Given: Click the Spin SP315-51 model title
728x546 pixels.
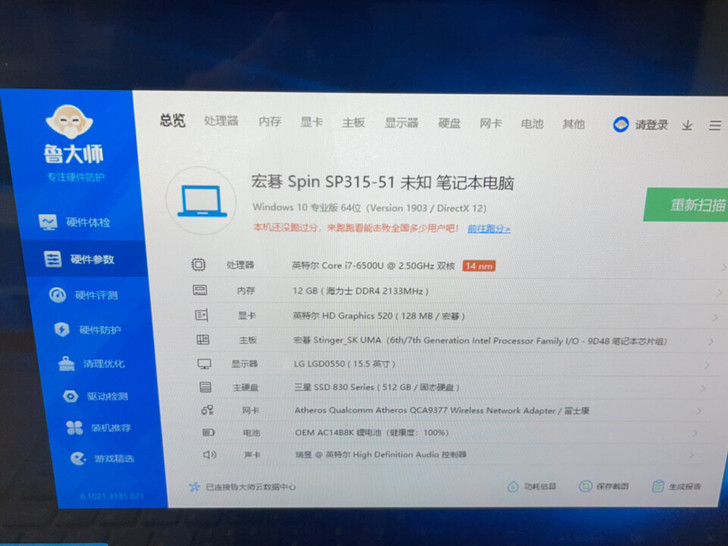Looking at the screenshot, I should click(x=383, y=182).
